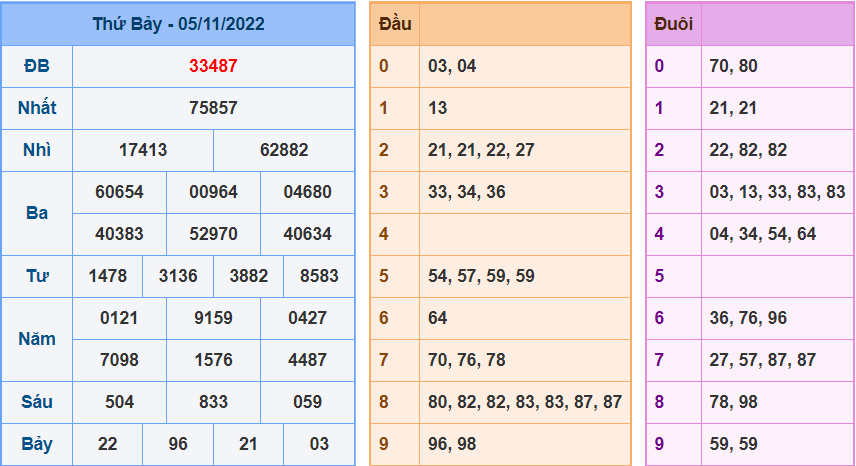This screenshot has height=466, width=856.
Task: Click the Đầu row 1 value '13'
Action: tap(438, 108)
